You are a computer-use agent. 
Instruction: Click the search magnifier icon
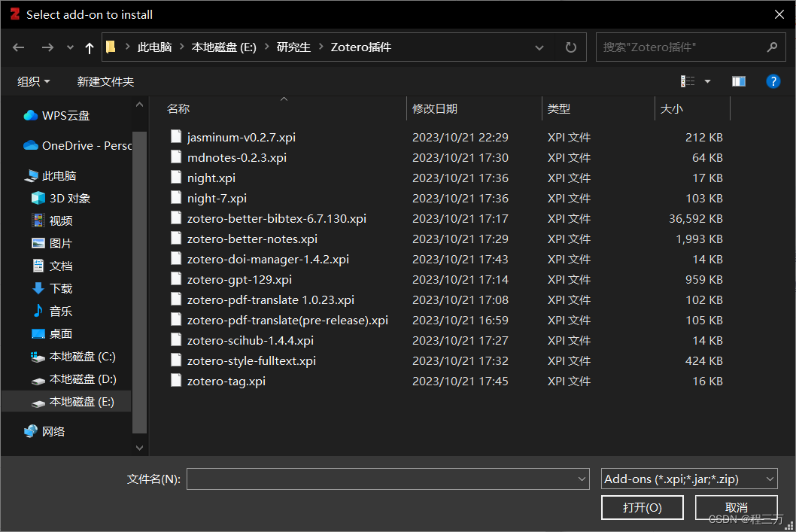(772, 47)
